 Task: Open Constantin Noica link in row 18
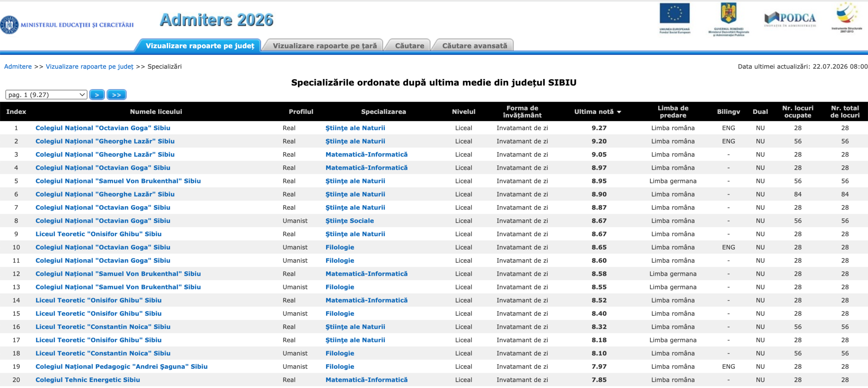point(103,353)
